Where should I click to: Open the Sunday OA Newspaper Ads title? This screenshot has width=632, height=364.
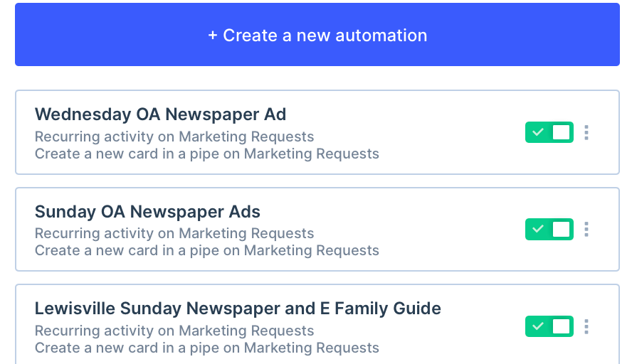(147, 212)
